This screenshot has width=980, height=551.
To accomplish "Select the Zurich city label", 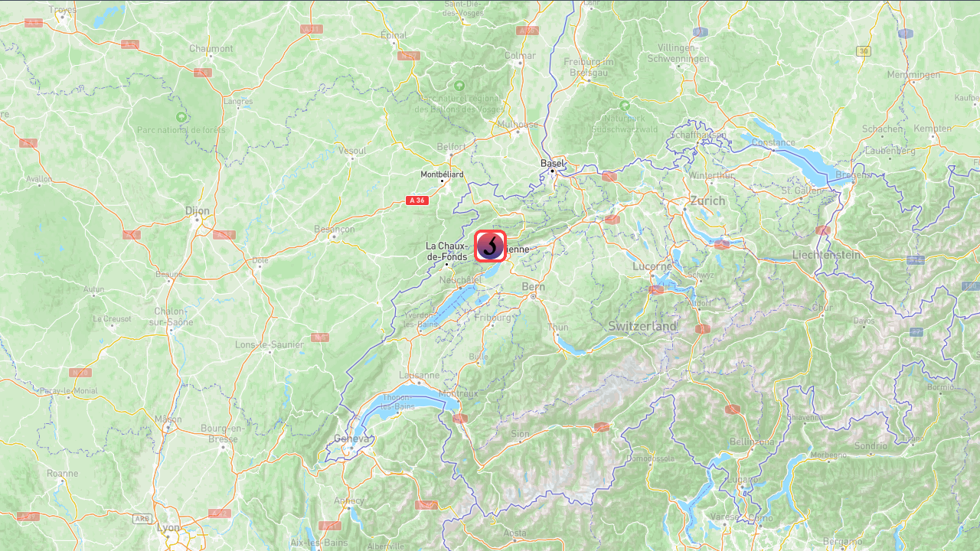I will click(707, 201).
